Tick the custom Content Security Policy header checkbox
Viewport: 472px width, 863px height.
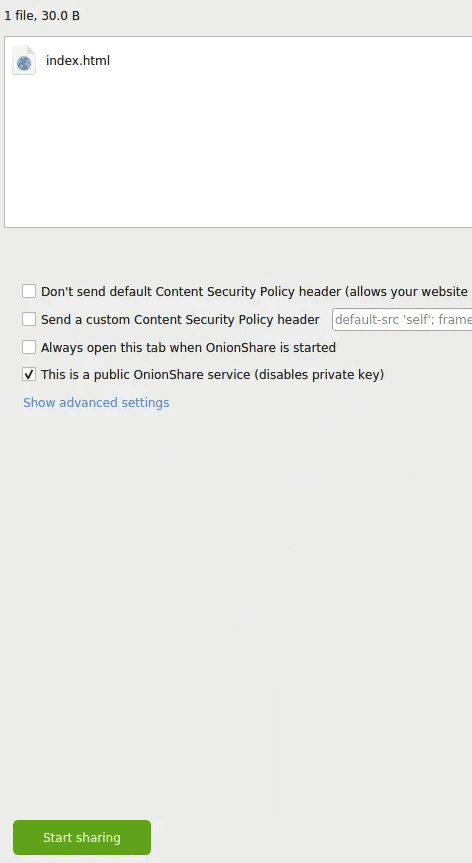(x=29, y=319)
